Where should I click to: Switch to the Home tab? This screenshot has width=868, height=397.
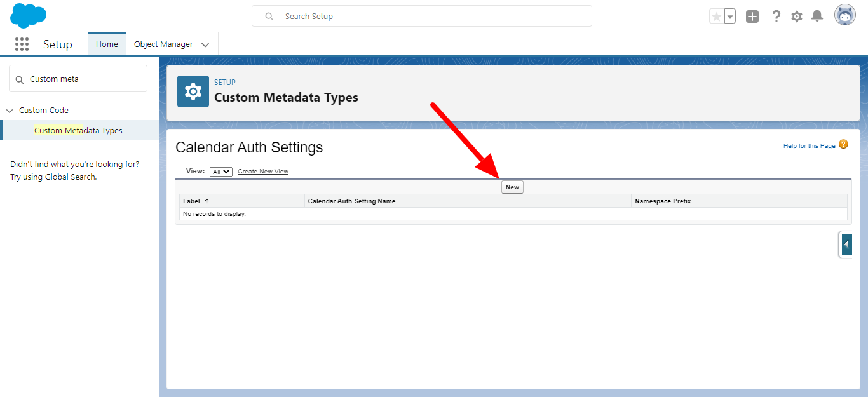(x=107, y=44)
